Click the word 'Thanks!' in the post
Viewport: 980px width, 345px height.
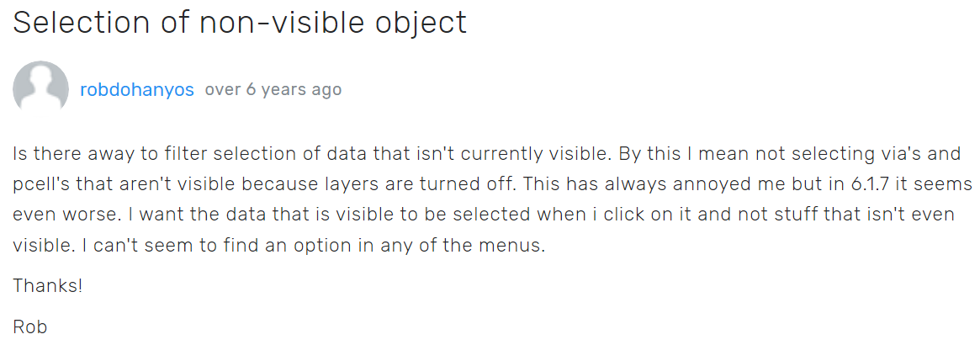[x=47, y=285]
